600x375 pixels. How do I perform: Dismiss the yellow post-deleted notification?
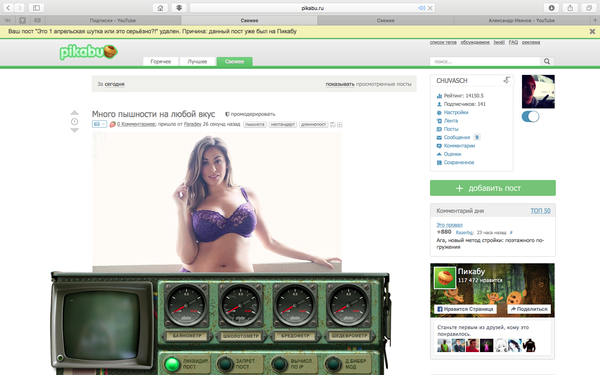point(592,31)
